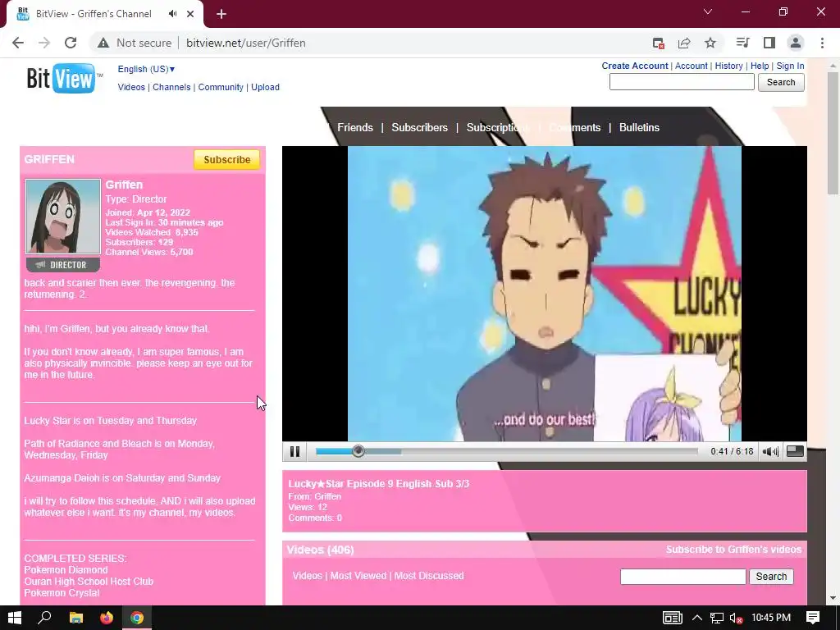Open the Chrome three-dot menu
The height and width of the screenshot is (630, 840).
pyautogui.click(x=822, y=43)
